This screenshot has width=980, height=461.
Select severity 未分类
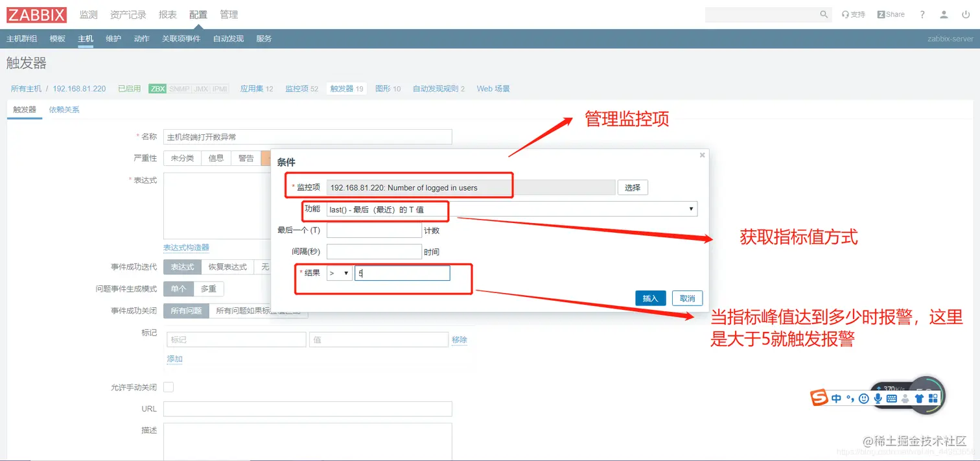click(x=182, y=158)
